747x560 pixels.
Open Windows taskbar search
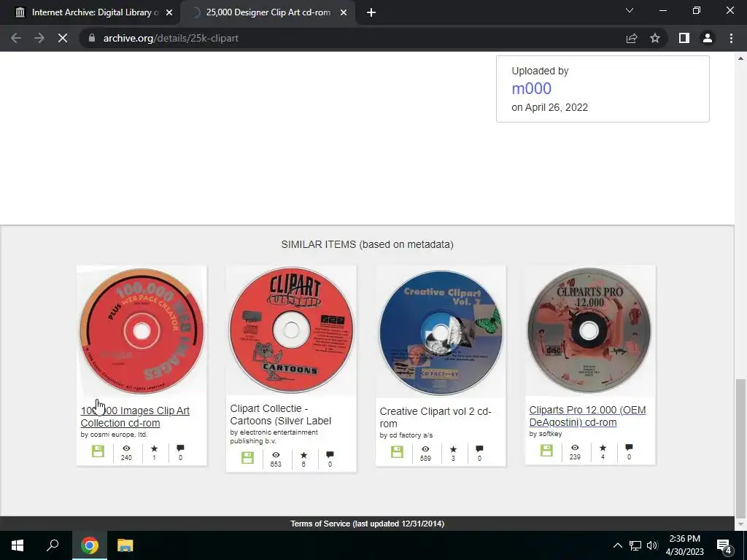53,545
